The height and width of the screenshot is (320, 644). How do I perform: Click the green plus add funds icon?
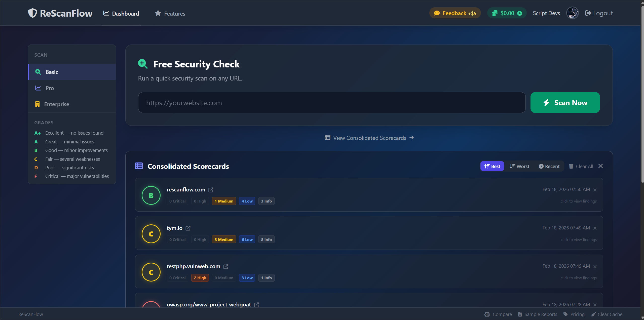(x=520, y=13)
